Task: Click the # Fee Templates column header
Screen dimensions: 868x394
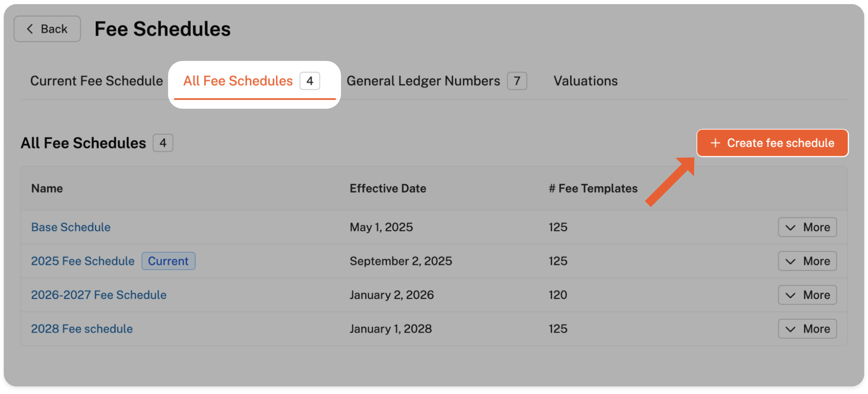Action: click(593, 188)
